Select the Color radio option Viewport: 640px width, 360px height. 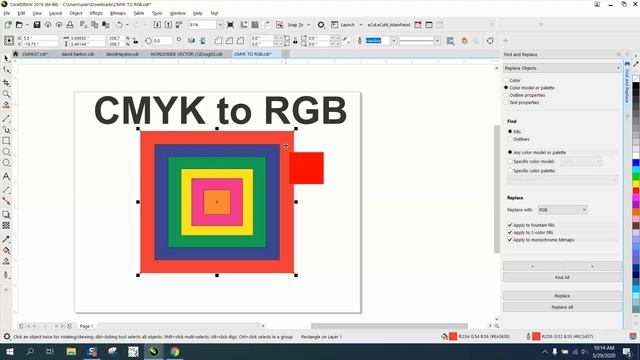tap(512, 80)
